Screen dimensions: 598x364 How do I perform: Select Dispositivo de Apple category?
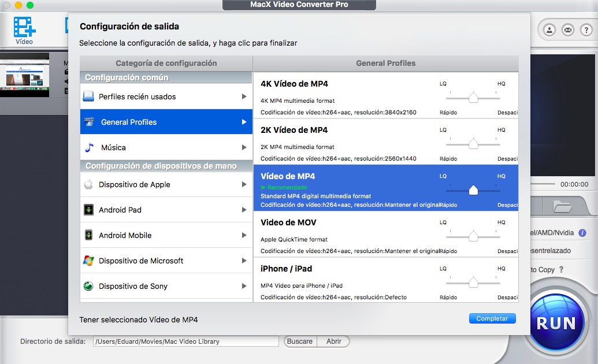coord(166,184)
